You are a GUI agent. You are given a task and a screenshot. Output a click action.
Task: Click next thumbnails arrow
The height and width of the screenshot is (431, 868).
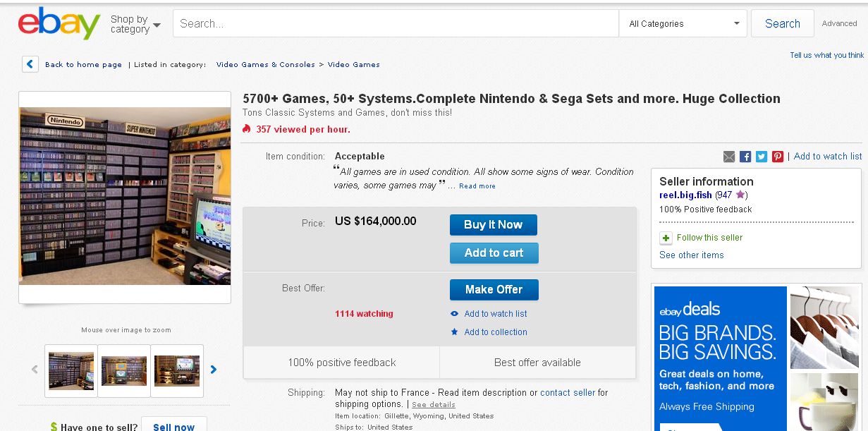click(x=214, y=370)
